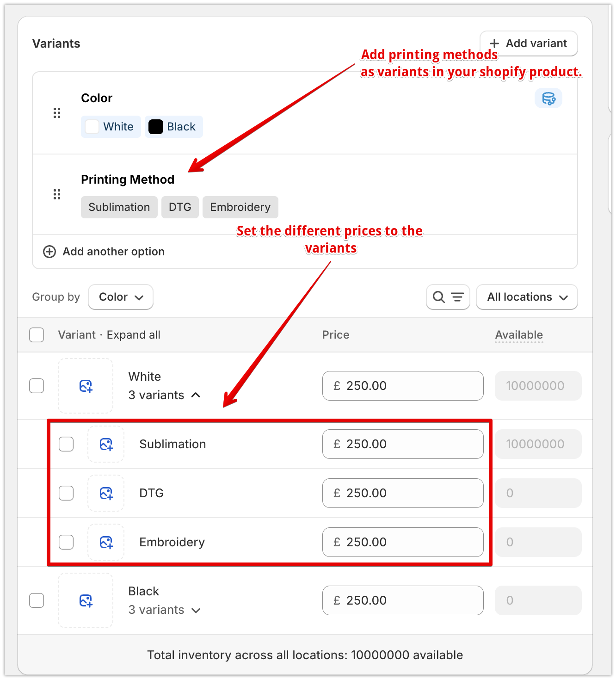Open the metafield connection icon for Color
The width and height of the screenshot is (616, 680).
pos(548,99)
